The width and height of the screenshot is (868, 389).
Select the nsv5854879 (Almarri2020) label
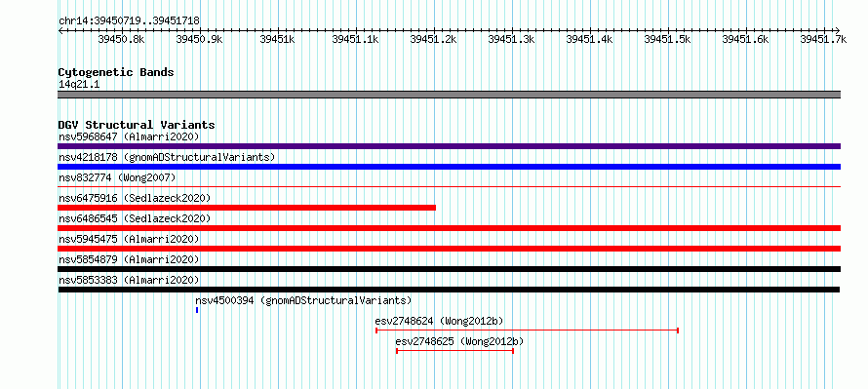[129, 259]
